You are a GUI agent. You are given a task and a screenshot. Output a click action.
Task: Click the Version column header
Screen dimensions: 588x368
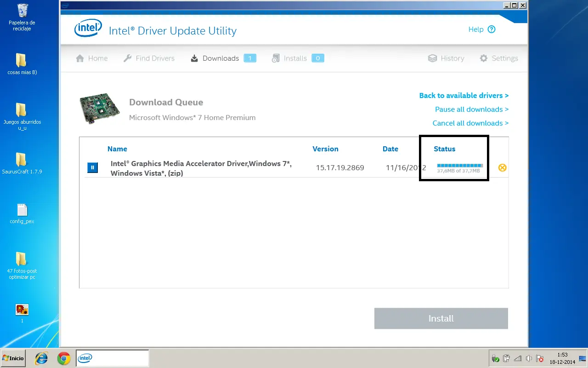pyautogui.click(x=325, y=149)
